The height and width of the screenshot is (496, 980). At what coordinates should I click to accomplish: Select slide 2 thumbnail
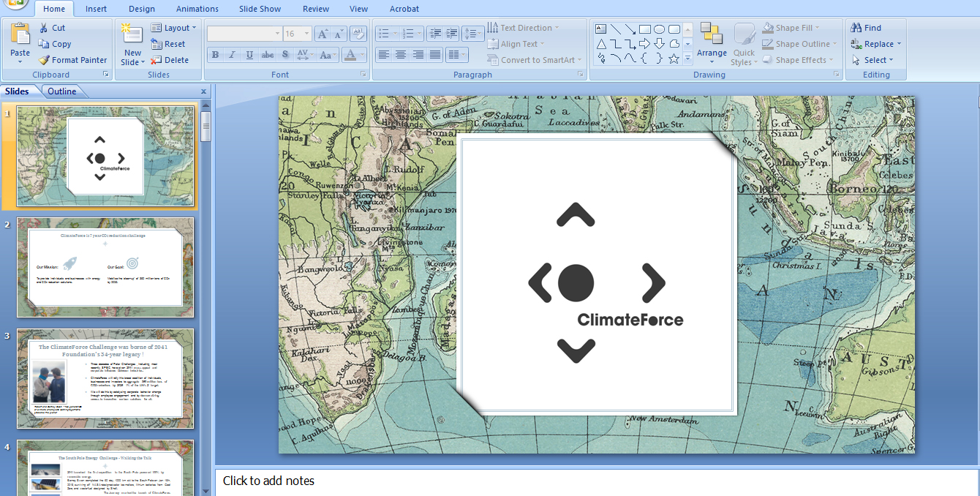click(x=105, y=267)
